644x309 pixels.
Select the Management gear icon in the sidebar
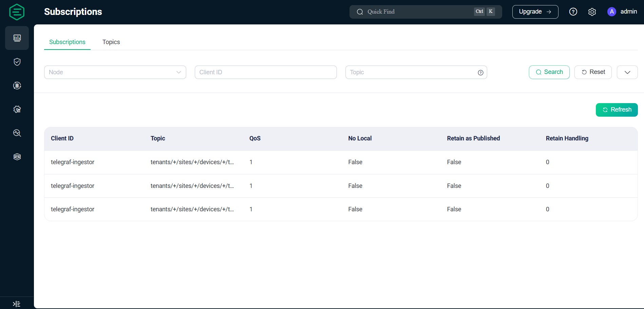tap(17, 109)
